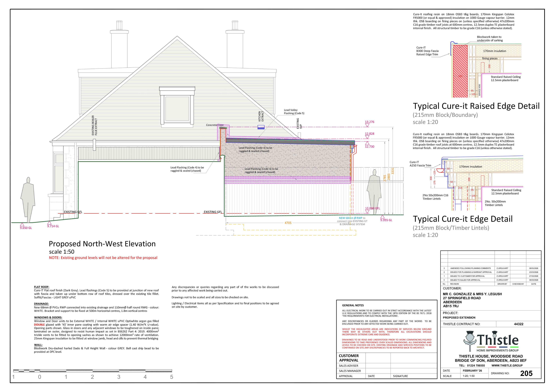Select the 'GENERAL NOTES' heading
Viewport: 555px width, 392px height.
point(353,305)
